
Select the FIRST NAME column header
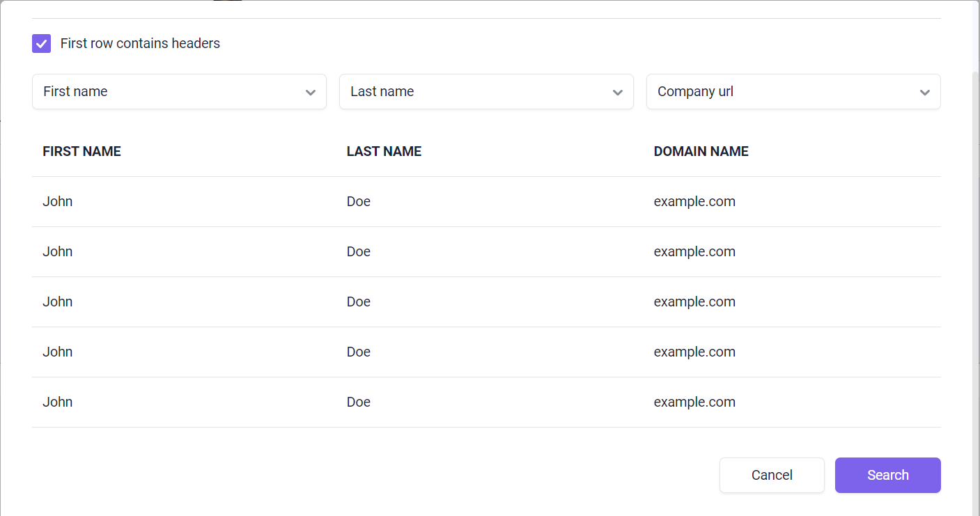click(x=81, y=151)
